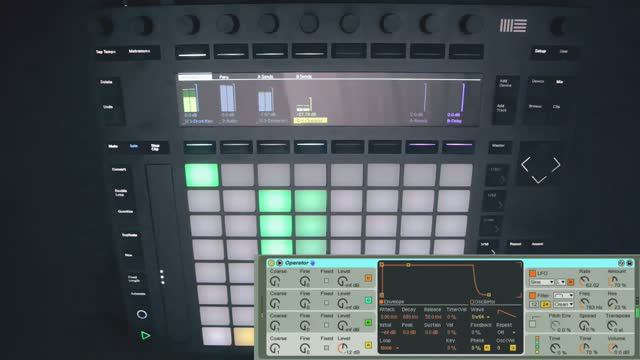This screenshot has height=360, width=640.
Task: Click the Coarse knob of oscillator A row
Action: pyautogui.click(x=275, y=347)
